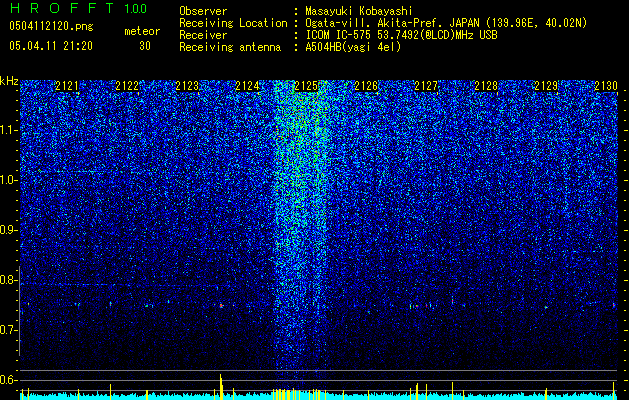
Task: Click the 2126 time marker
Action: coord(367,85)
